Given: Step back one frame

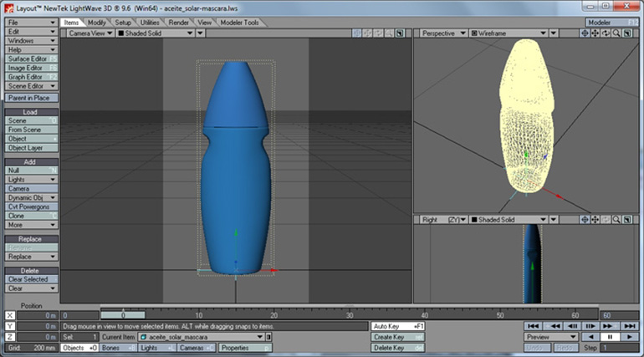Looking at the screenshot, I should coord(572,326).
